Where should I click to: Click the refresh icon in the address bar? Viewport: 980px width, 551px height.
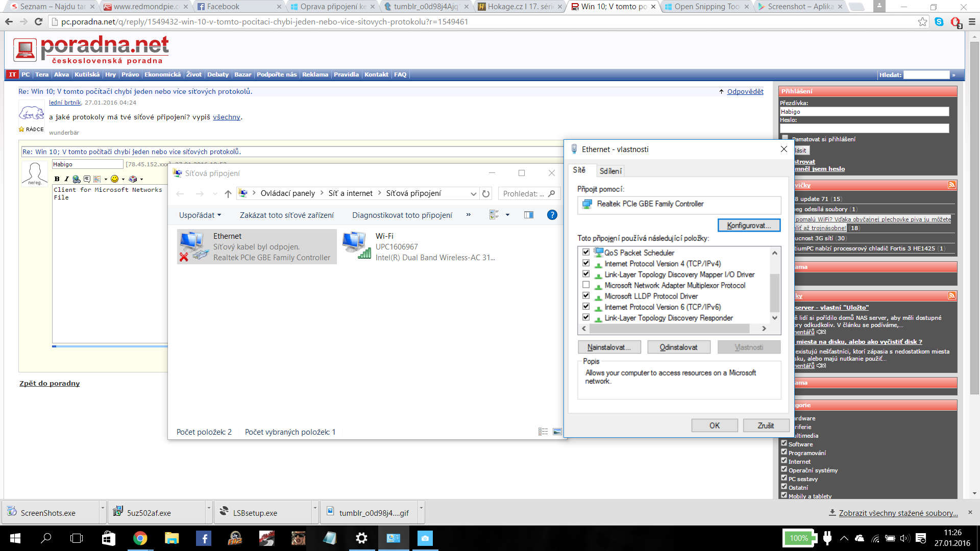(x=486, y=194)
